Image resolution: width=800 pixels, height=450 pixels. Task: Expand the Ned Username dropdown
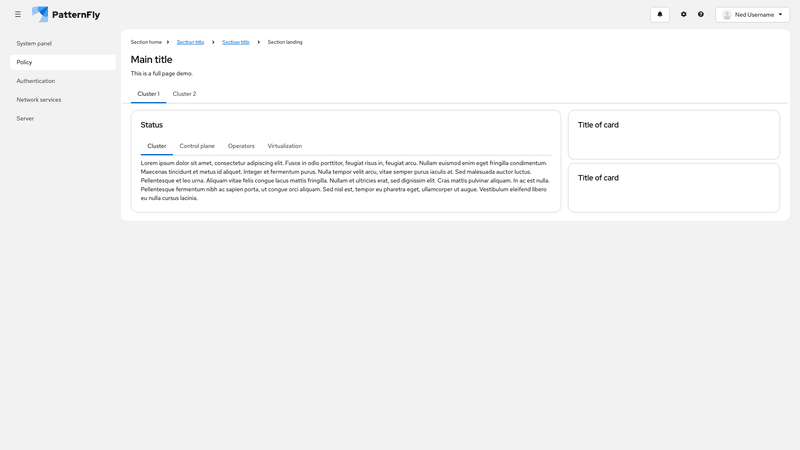pyautogui.click(x=753, y=15)
